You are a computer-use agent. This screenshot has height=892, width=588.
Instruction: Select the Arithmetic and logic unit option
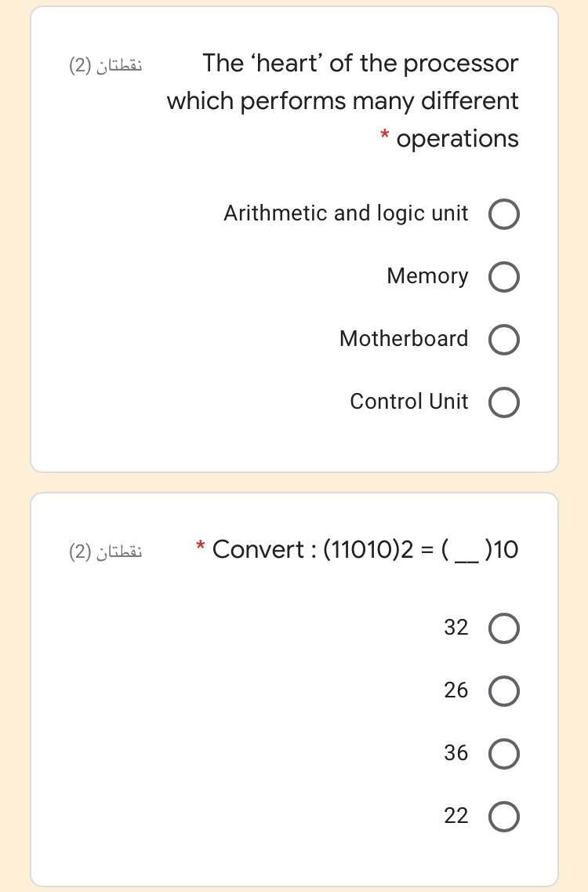click(503, 213)
